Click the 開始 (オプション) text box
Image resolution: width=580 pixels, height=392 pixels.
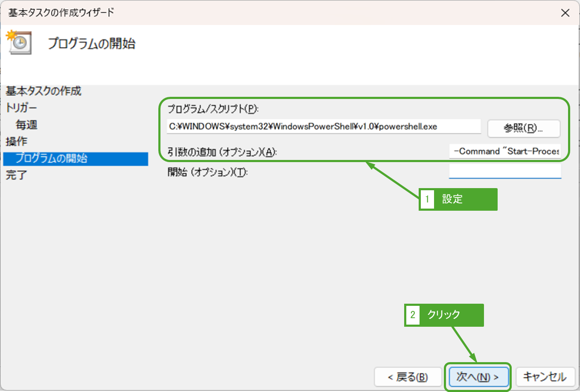pyautogui.click(x=505, y=171)
